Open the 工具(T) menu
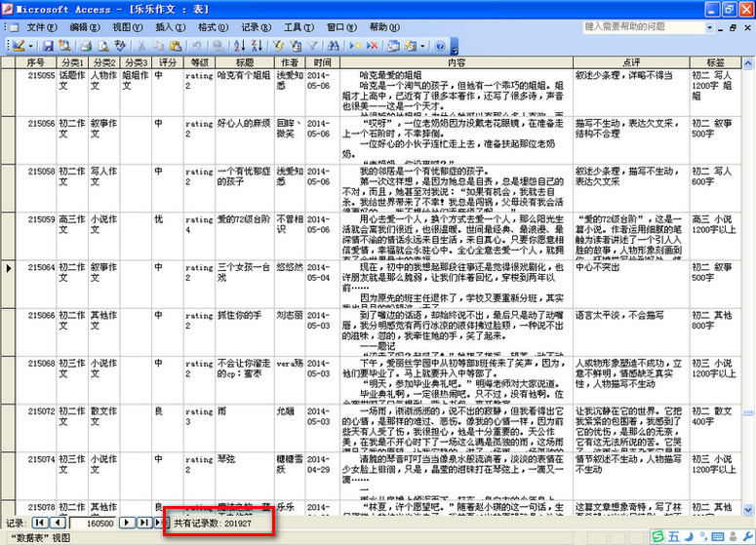Viewport: 756px width, 545px height. [298, 27]
